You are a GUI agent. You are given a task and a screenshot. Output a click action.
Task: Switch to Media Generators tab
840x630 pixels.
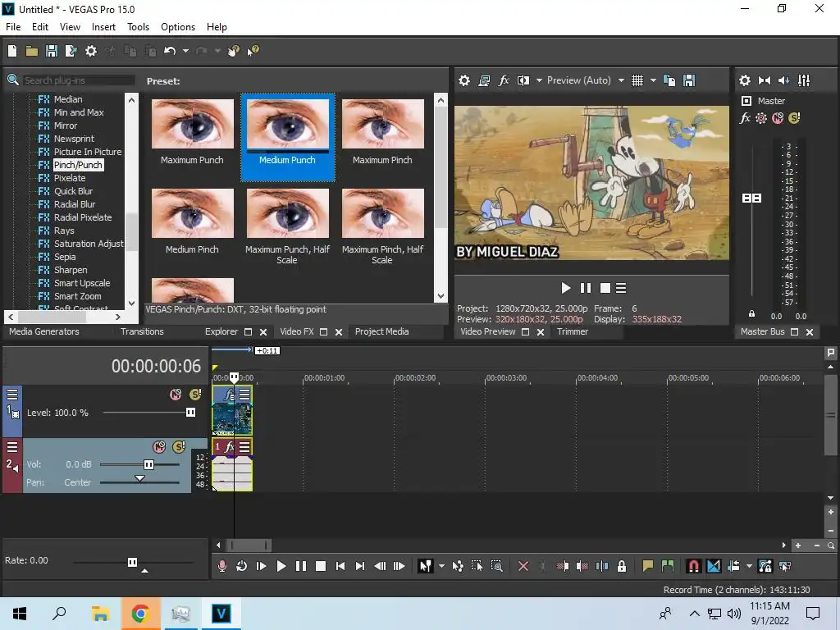tap(44, 331)
